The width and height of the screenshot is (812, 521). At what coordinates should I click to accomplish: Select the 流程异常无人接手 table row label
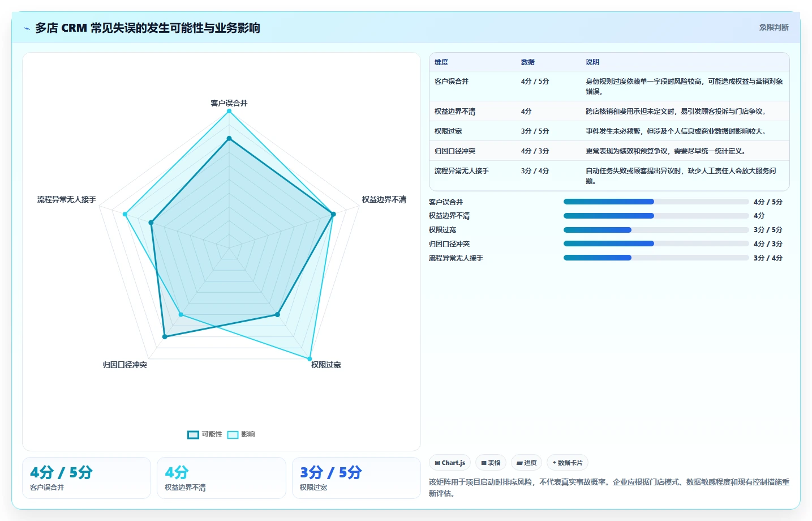click(462, 171)
